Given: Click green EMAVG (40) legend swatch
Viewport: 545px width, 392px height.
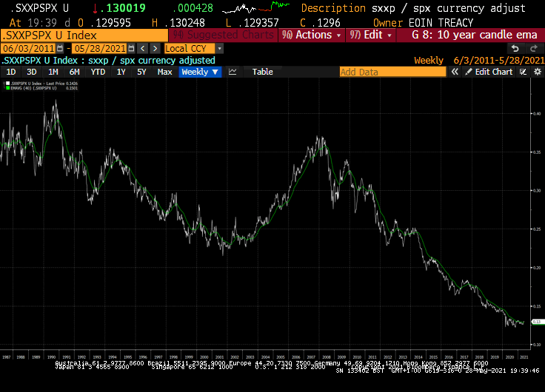Looking at the screenshot, I should coord(7,88).
